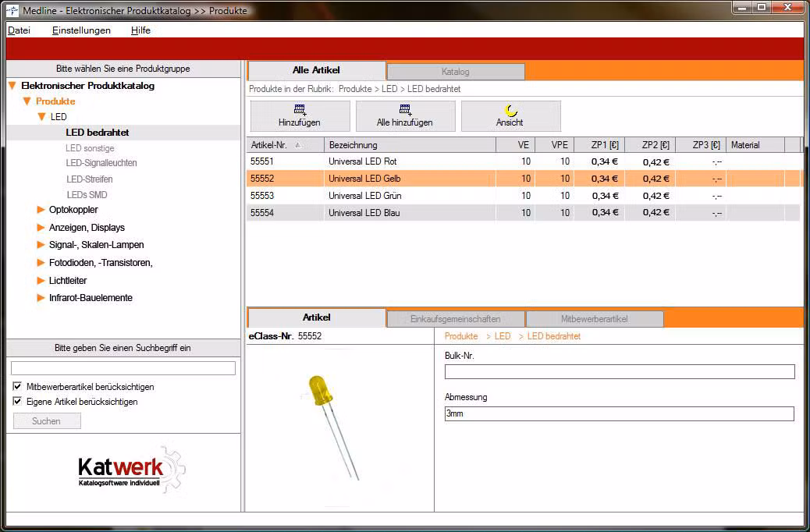Viewport: 810px width, 532px height.
Task: Open the Einstellungen menu
Action: pyautogui.click(x=81, y=30)
